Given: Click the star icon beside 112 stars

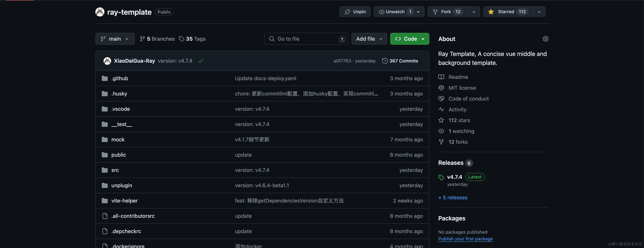Looking at the screenshot, I should [x=441, y=120].
